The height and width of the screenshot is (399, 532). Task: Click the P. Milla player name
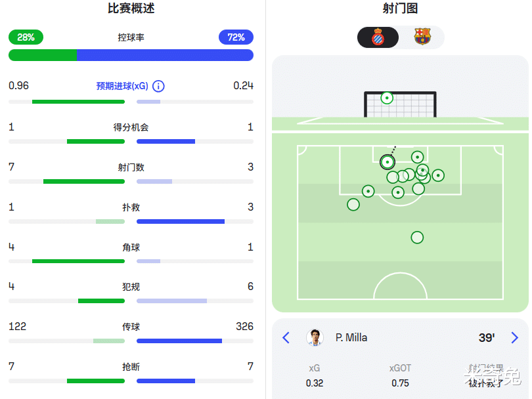[351, 337]
